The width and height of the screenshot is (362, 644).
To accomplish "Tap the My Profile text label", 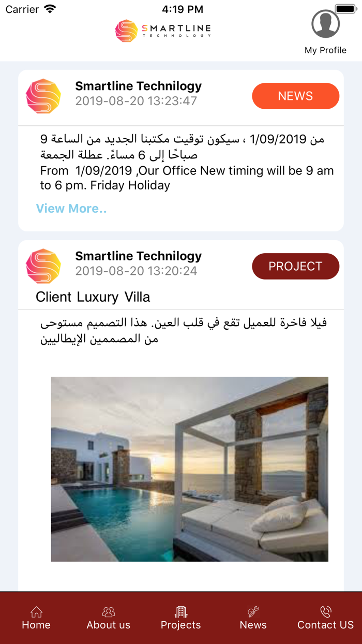I will (x=325, y=50).
